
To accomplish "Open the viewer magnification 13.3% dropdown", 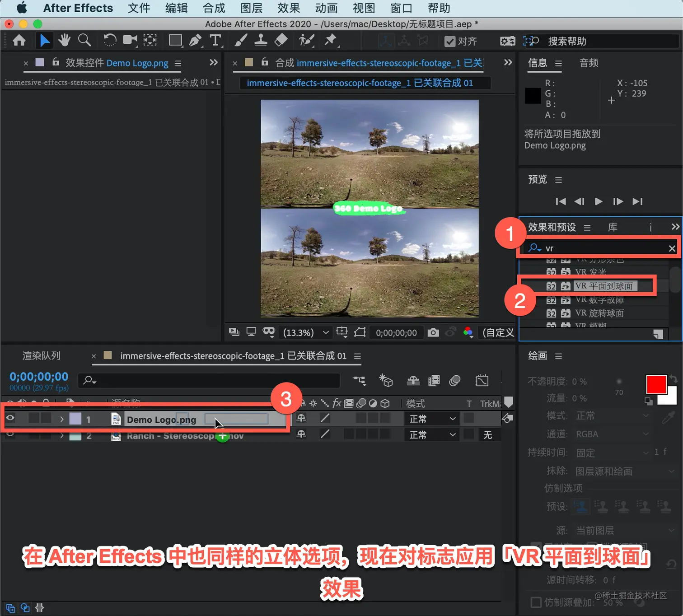I will click(x=306, y=333).
